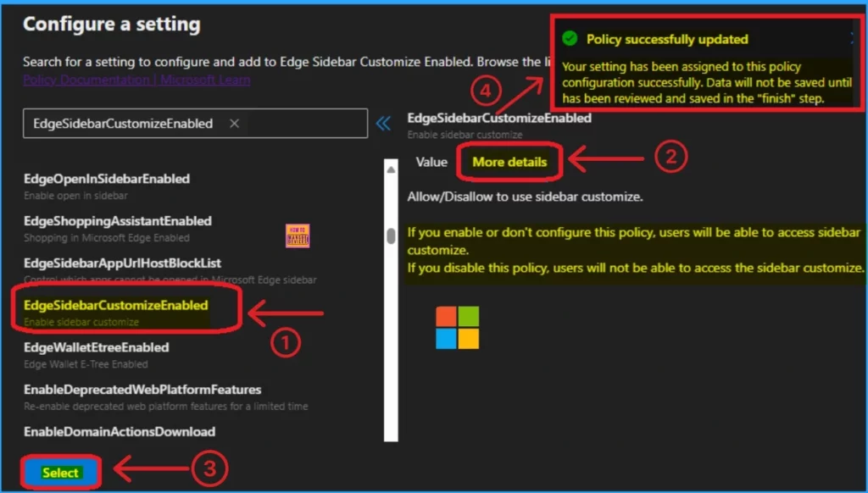
Task: Click the Policy successfully updated notification title
Action: pos(667,39)
